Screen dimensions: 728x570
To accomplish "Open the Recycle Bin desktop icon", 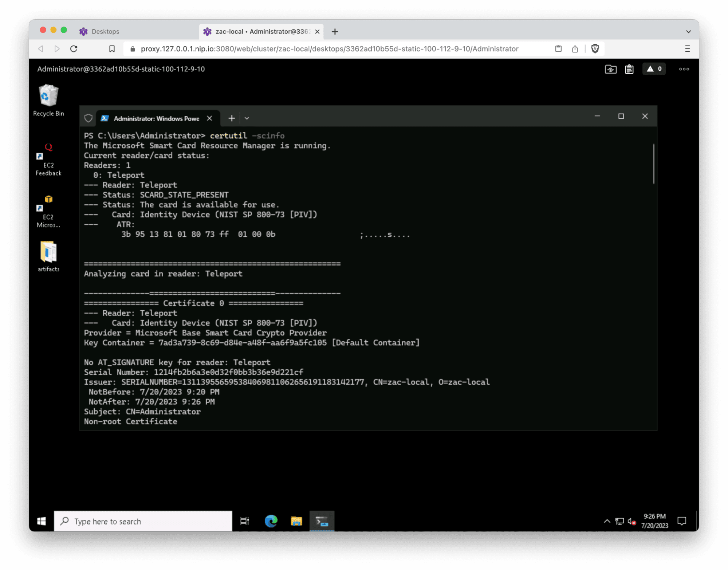I will tap(48, 100).
